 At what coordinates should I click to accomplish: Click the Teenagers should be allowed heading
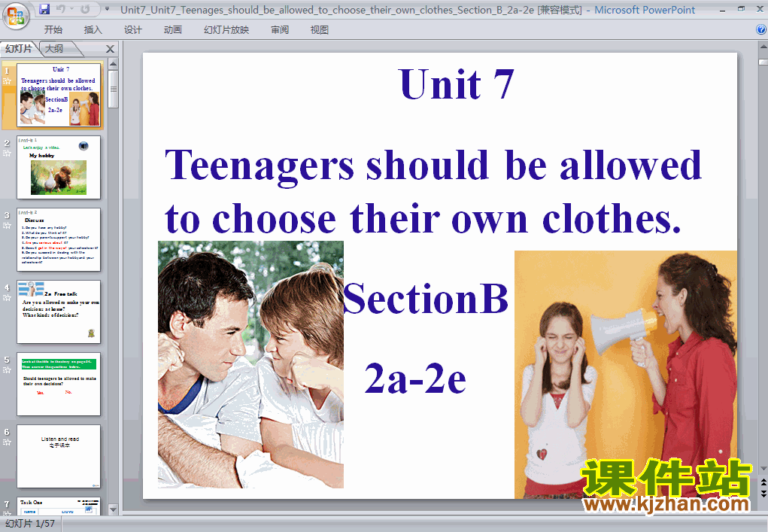point(433,192)
